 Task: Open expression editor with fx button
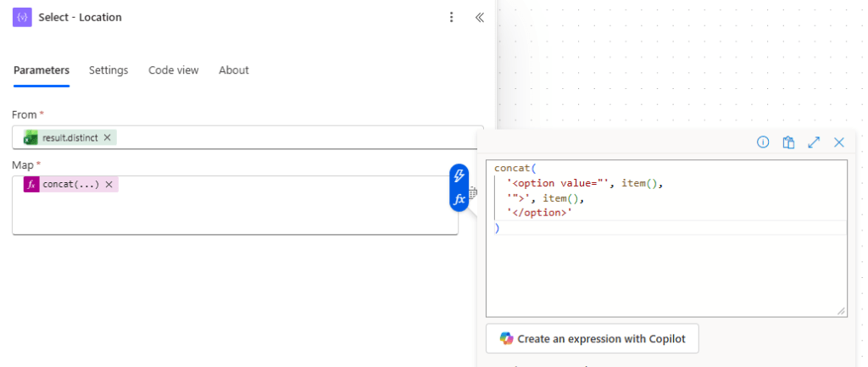click(x=459, y=199)
